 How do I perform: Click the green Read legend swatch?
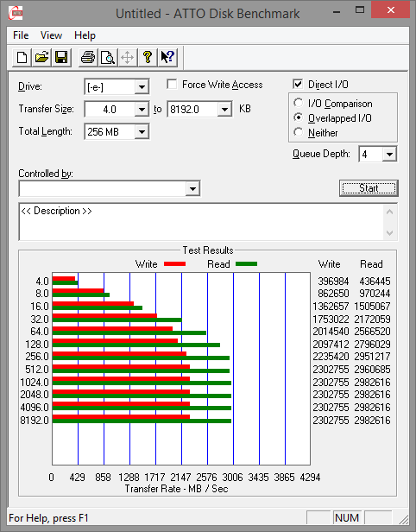(246, 263)
